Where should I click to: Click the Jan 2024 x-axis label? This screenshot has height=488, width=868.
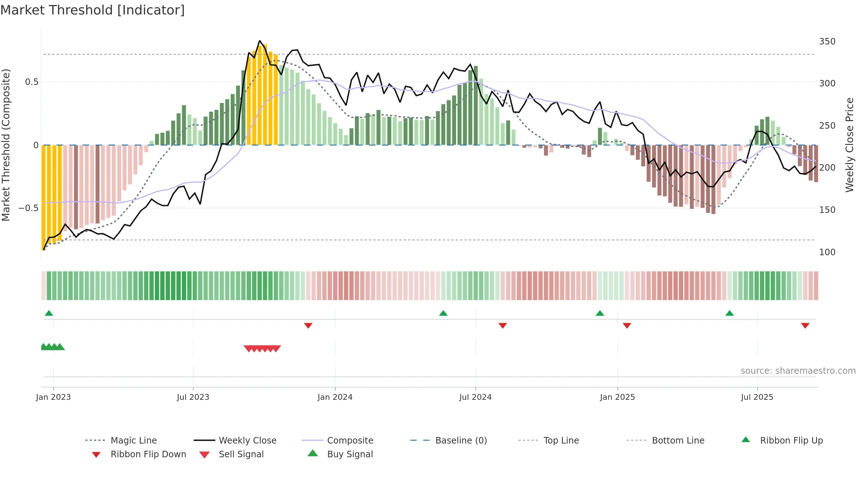tap(335, 397)
